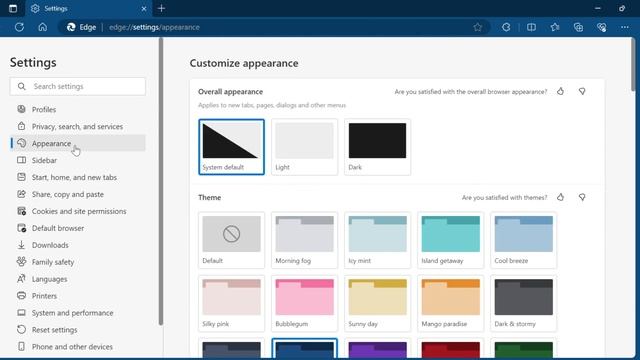
Task: Give thumbs down for overall browser appearance
Action: [x=582, y=91]
